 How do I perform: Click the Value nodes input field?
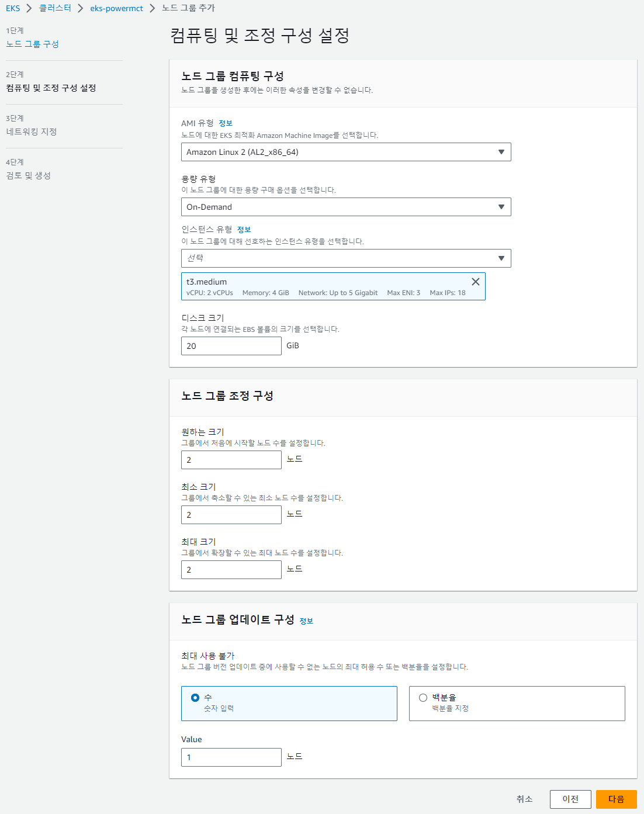231,757
